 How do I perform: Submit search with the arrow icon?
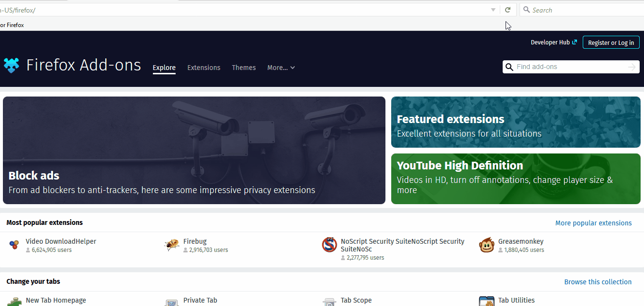[x=632, y=67]
